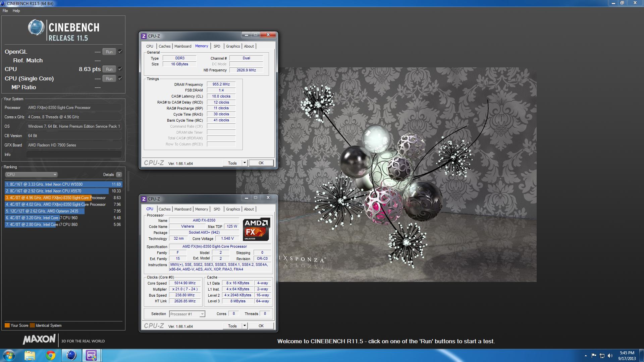Open the network tray icon
Screen dimensions: 644x362
602,356
